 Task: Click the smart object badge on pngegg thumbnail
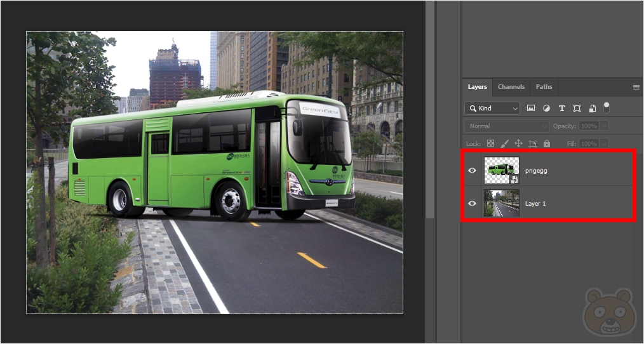(514, 179)
